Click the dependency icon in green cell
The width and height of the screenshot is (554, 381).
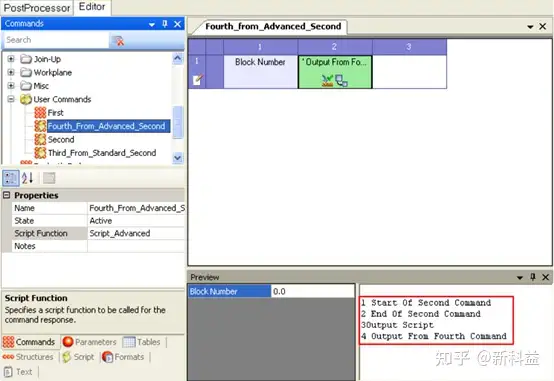tap(341, 81)
